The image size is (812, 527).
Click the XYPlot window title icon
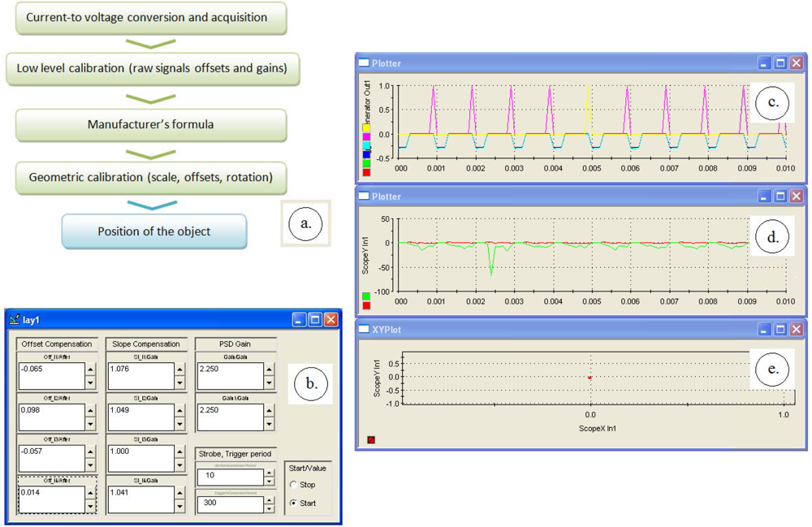(x=364, y=329)
